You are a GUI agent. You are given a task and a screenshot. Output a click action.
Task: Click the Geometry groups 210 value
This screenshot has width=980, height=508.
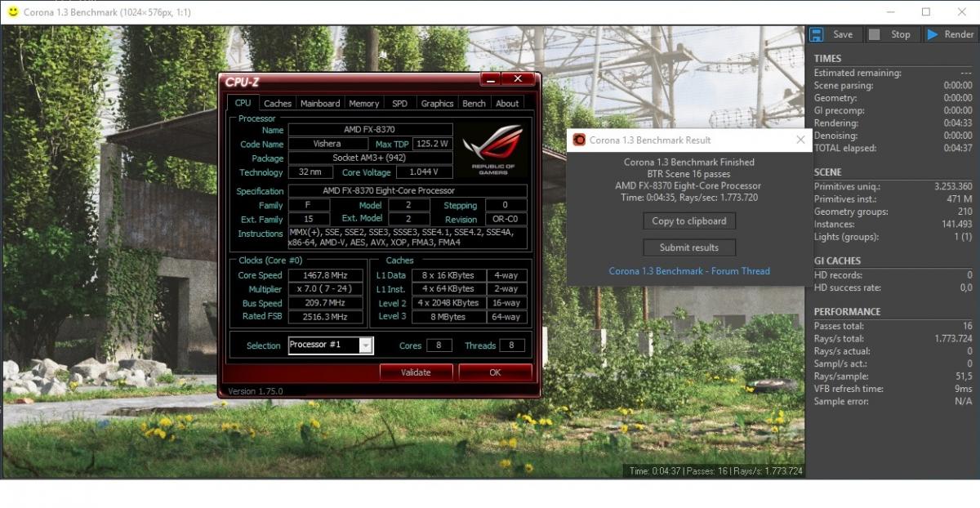point(964,212)
